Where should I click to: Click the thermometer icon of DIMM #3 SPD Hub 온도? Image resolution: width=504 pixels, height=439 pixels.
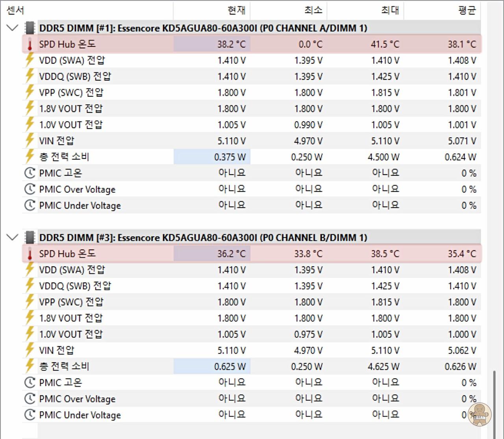(x=30, y=254)
